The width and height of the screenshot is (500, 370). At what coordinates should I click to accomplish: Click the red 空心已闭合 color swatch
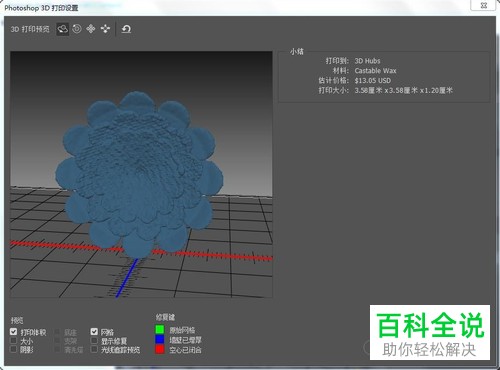160,349
